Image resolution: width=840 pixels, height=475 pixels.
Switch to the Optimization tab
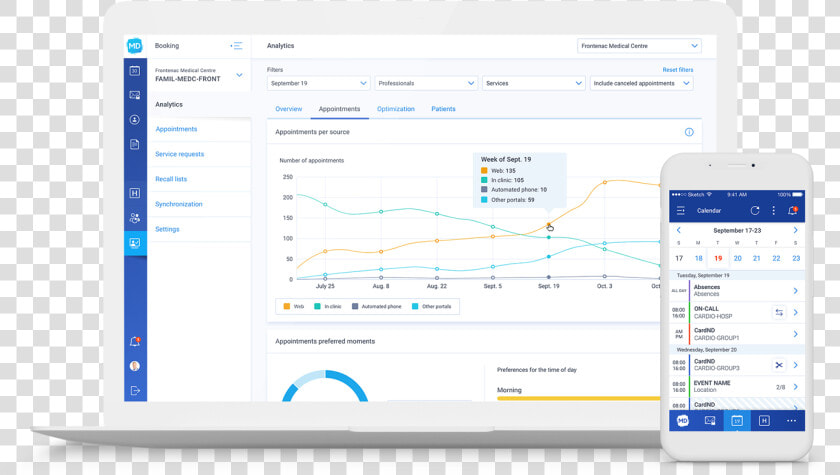point(395,109)
